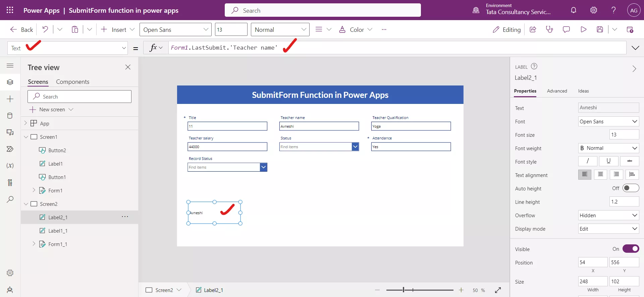Select the Properties tab

point(525,91)
